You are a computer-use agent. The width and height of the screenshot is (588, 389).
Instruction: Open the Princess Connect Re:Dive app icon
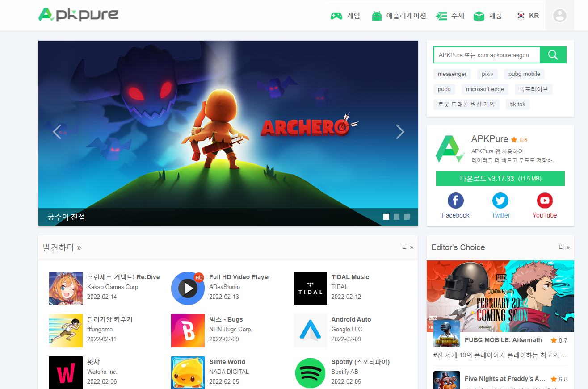[x=66, y=288]
